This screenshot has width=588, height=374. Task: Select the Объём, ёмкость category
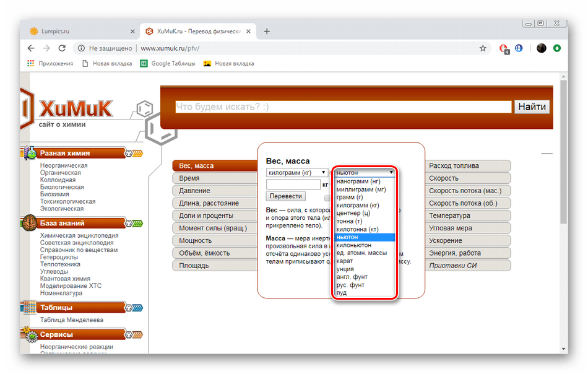click(x=215, y=253)
